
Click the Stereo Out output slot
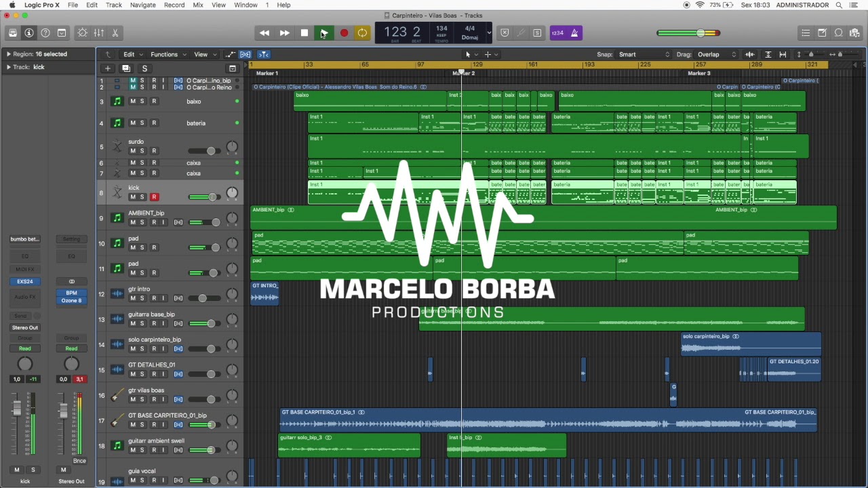(25, 327)
